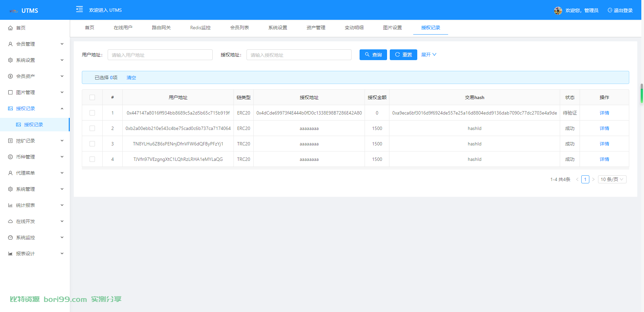The image size is (644, 312).
Task: Expand the 报表设计 sidebar menu
Action: [35, 254]
